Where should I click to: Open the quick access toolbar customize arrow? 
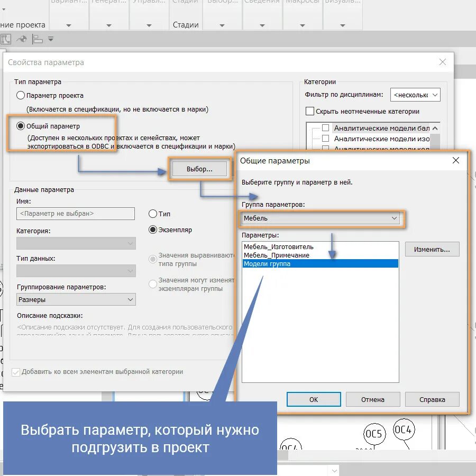pyautogui.click(x=51, y=39)
